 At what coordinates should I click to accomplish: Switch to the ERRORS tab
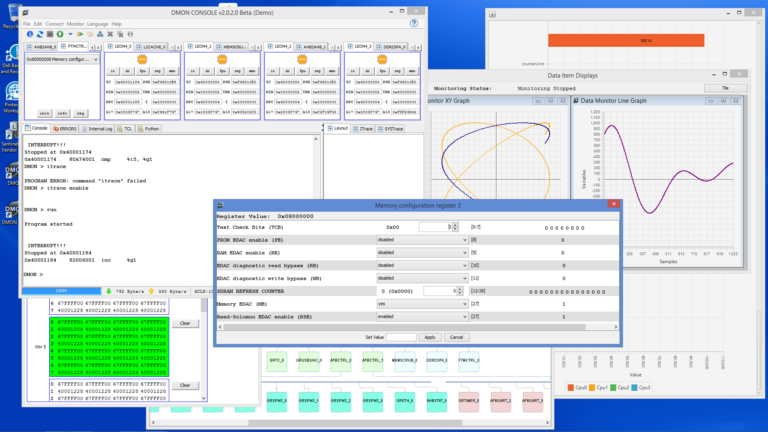(65, 129)
